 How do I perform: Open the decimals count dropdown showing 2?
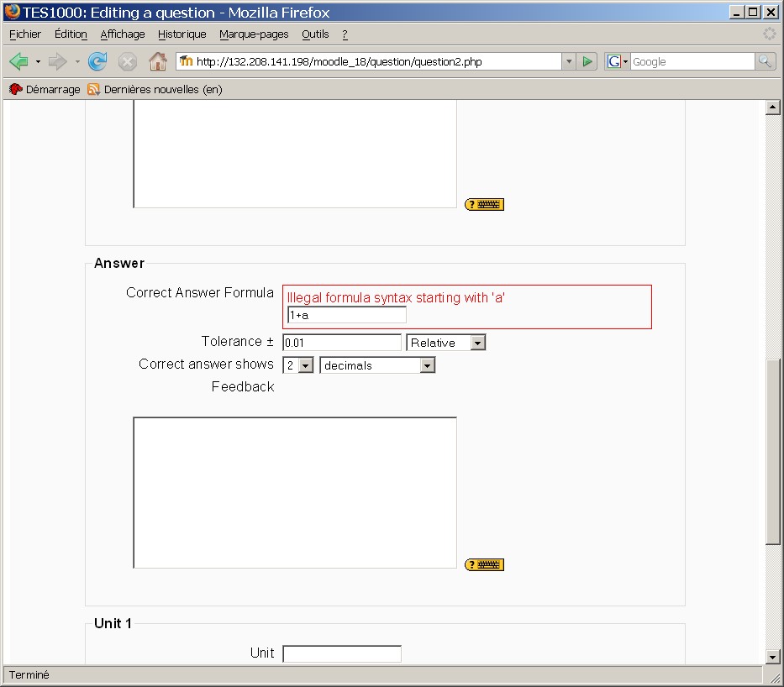(298, 364)
